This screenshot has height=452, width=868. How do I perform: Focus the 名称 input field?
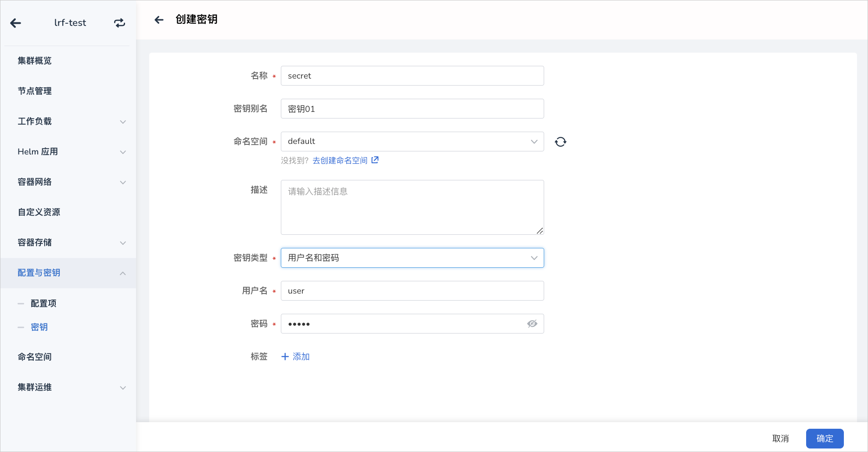pos(412,76)
